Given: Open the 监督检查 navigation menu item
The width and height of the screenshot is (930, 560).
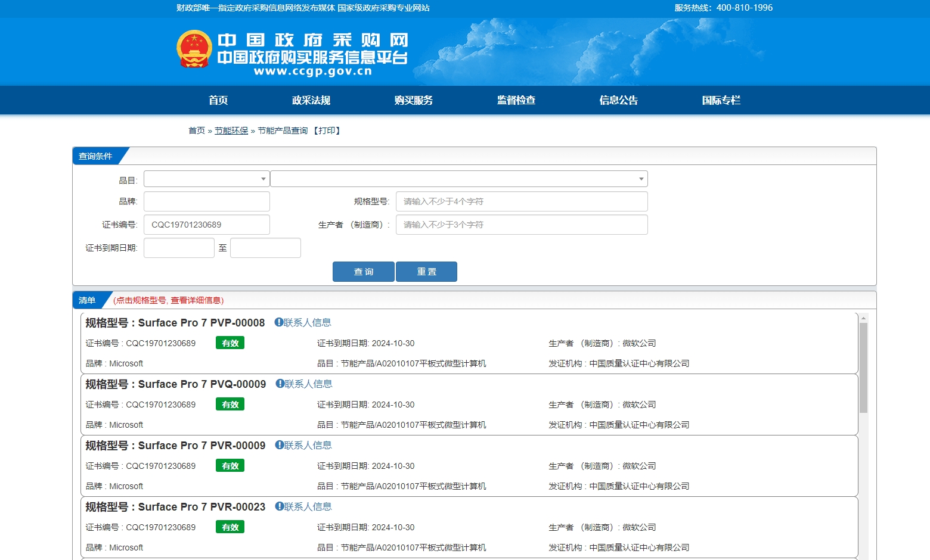Looking at the screenshot, I should pos(516,100).
